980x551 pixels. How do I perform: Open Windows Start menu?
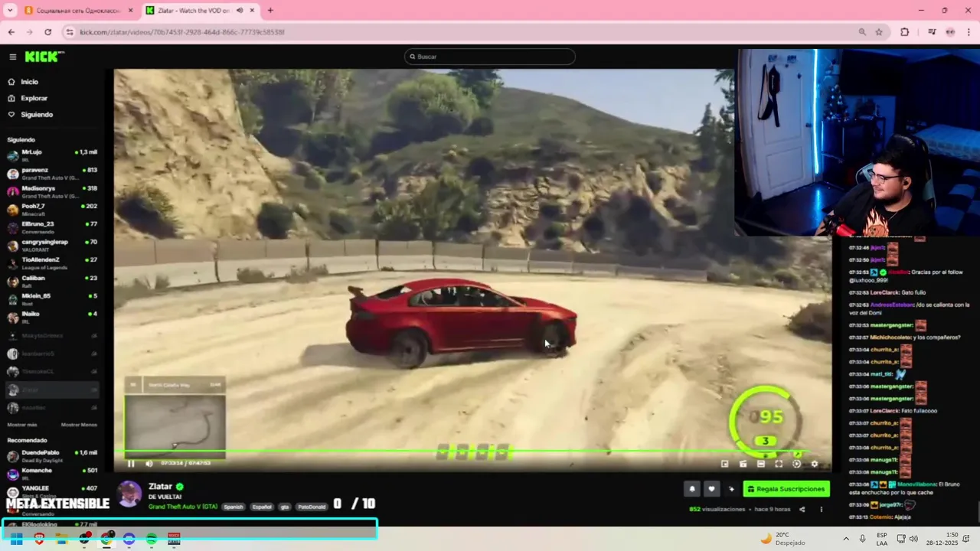point(16,539)
